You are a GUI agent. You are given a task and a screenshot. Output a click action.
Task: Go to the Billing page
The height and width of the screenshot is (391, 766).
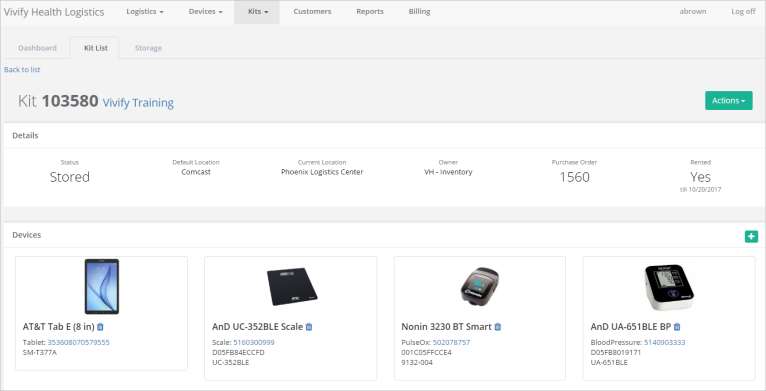(x=419, y=12)
